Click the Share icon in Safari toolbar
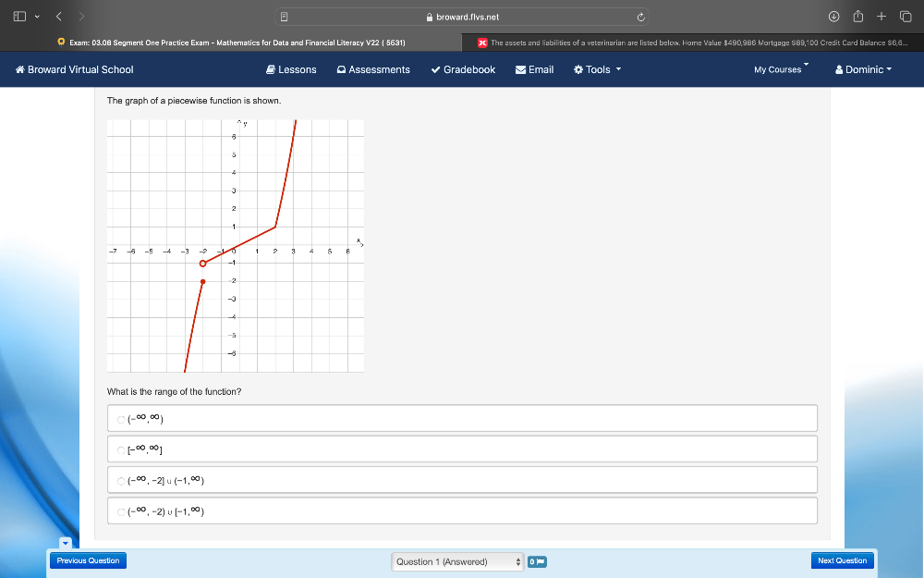The height and width of the screenshot is (578, 924). coord(858,16)
